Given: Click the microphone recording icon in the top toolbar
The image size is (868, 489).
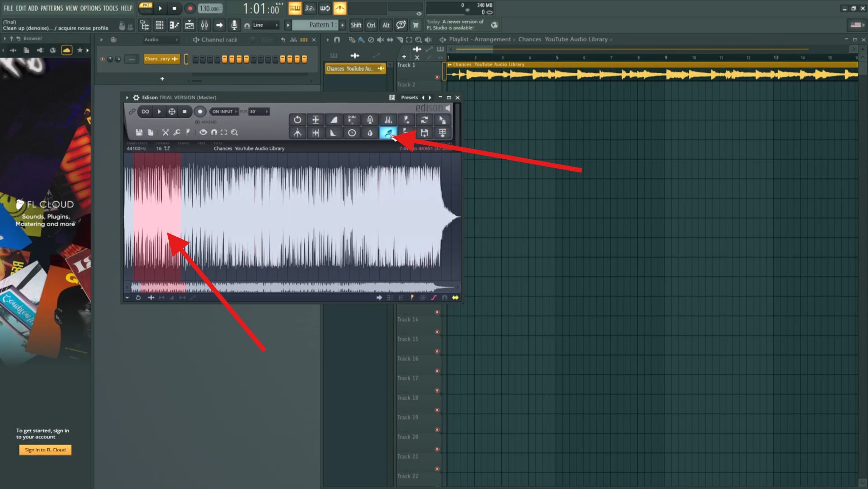Looking at the screenshot, I should pyautogui.click(x=234, y=25).
